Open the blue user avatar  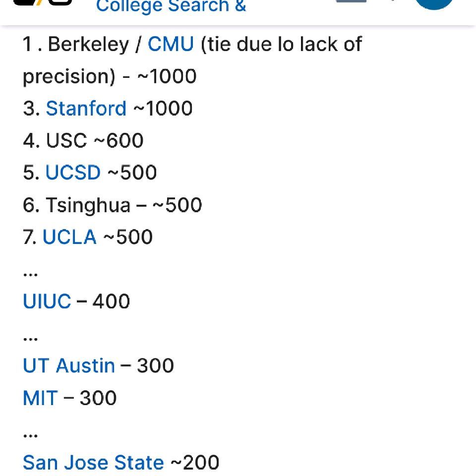coord(434,3)
